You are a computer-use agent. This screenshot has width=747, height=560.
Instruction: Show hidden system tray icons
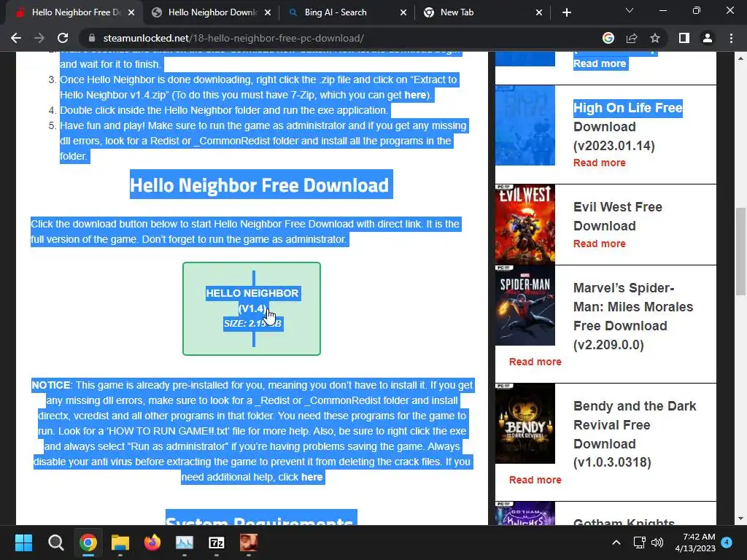(616, 542)
